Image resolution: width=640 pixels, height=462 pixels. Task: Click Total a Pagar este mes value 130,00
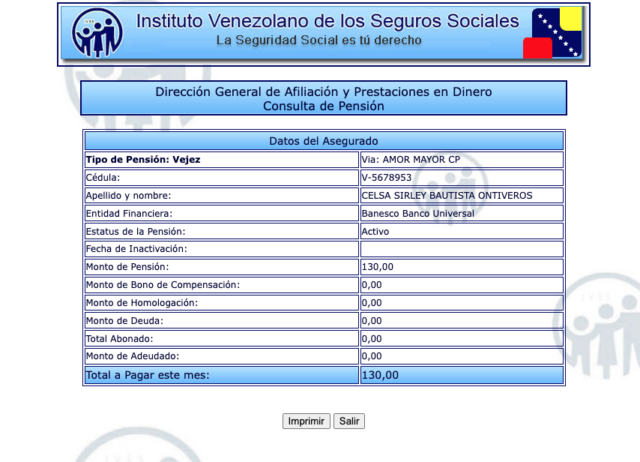pos(380,375)
